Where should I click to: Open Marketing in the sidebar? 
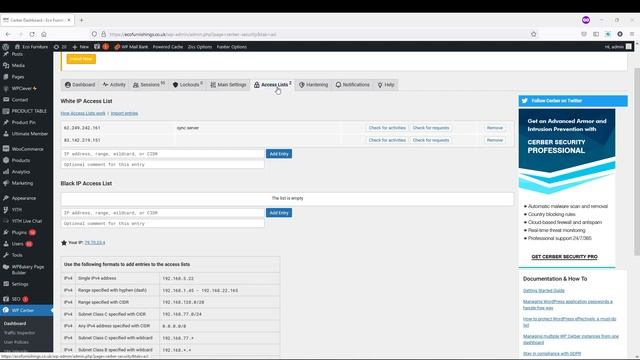tap(22, 183)
